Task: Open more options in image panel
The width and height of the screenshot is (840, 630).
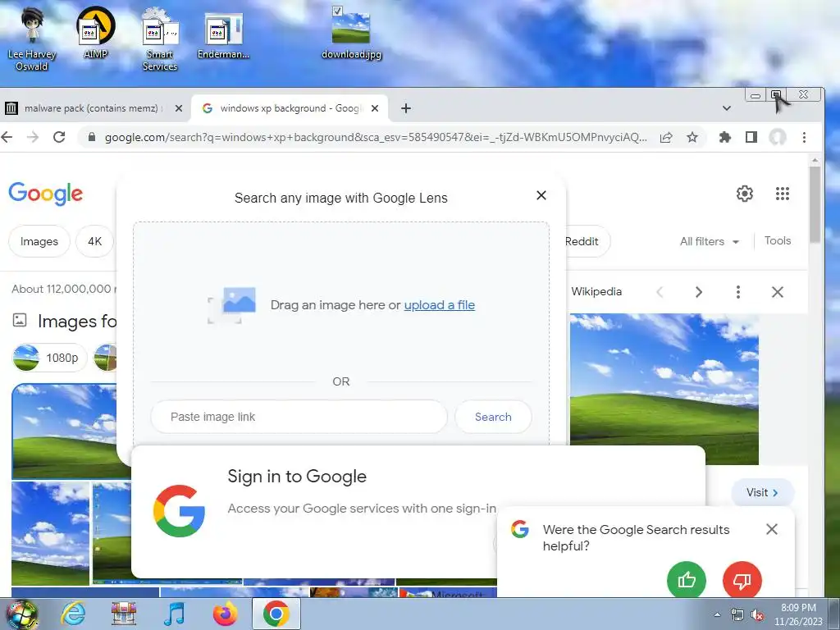Action: 737,292
